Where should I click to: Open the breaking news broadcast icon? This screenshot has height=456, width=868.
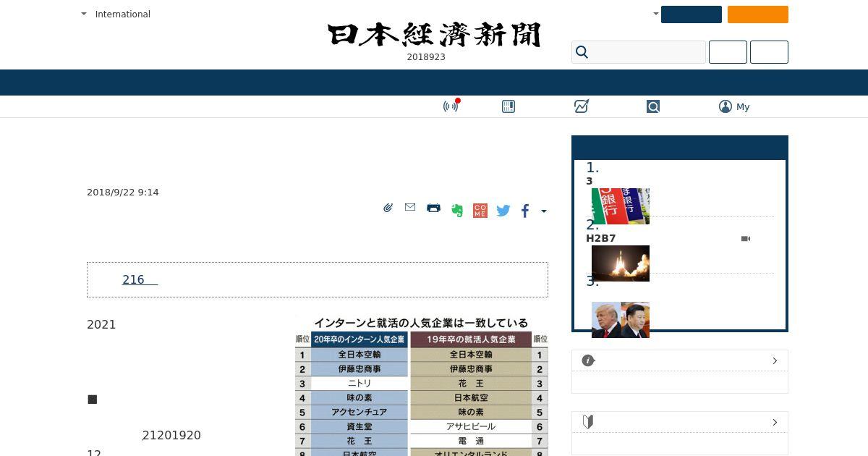[x=451, y=106]
